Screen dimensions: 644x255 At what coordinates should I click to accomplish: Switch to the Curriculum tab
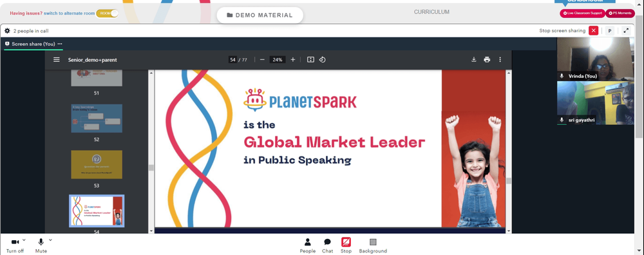pyautogui.click(x=431, y=12)
